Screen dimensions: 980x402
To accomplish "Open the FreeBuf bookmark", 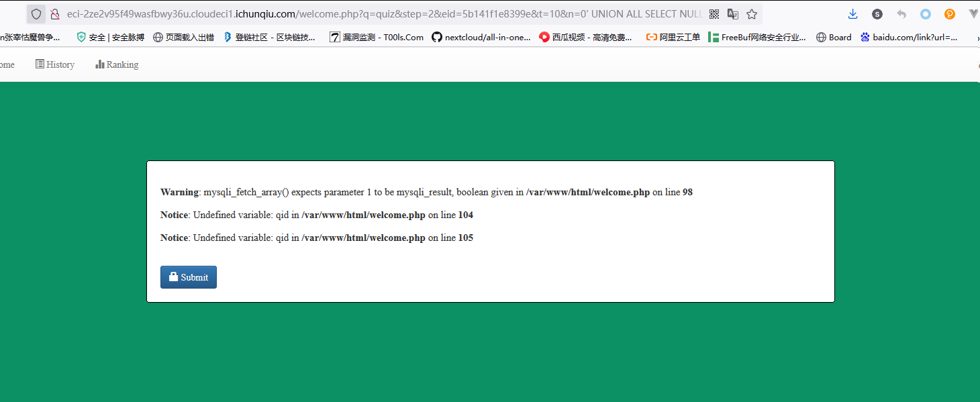I will (757, 38).
